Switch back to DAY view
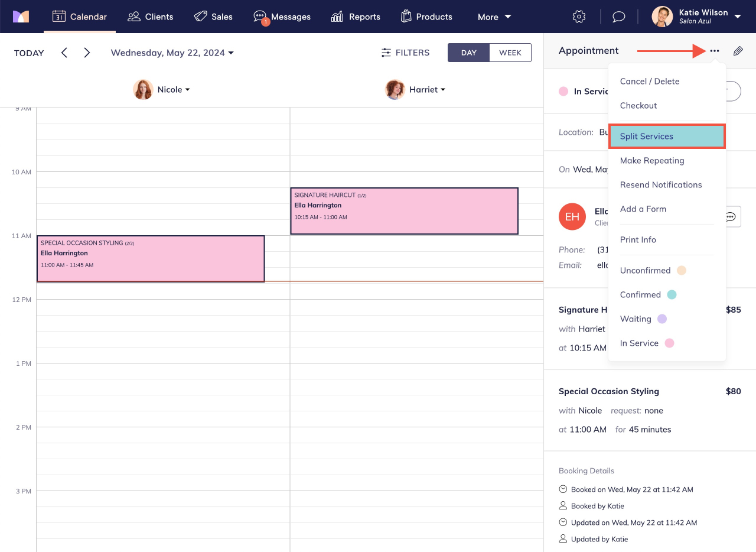 click(x=468, y=52)
